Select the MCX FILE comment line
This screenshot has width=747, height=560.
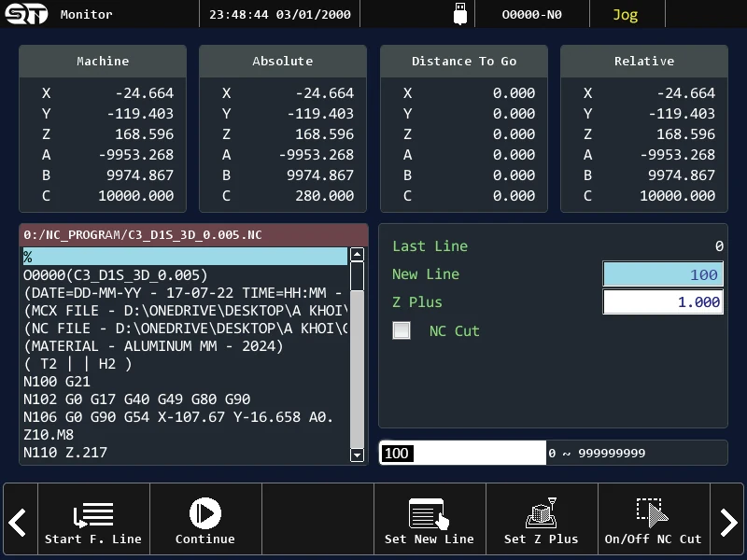point(185,311)
